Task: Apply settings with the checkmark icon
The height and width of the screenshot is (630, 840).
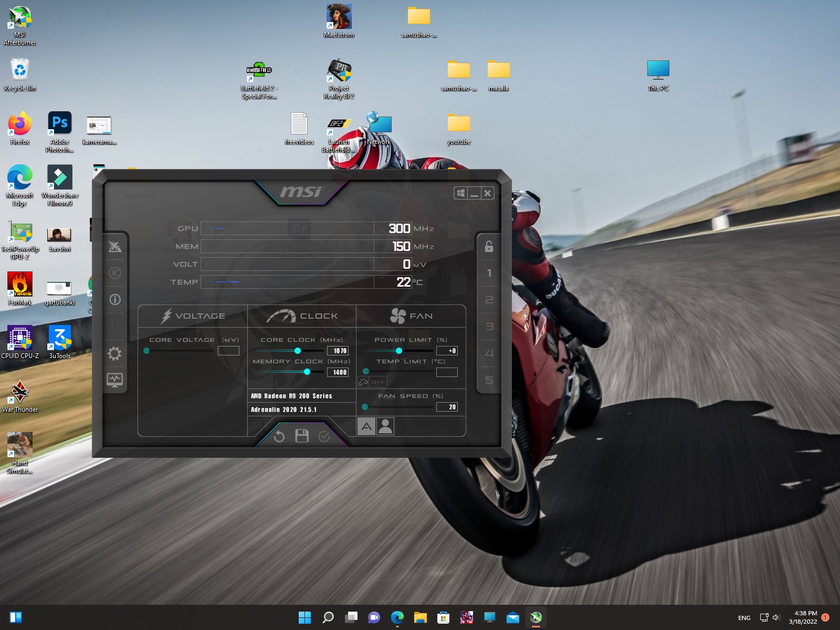Action: pos(324,436)
